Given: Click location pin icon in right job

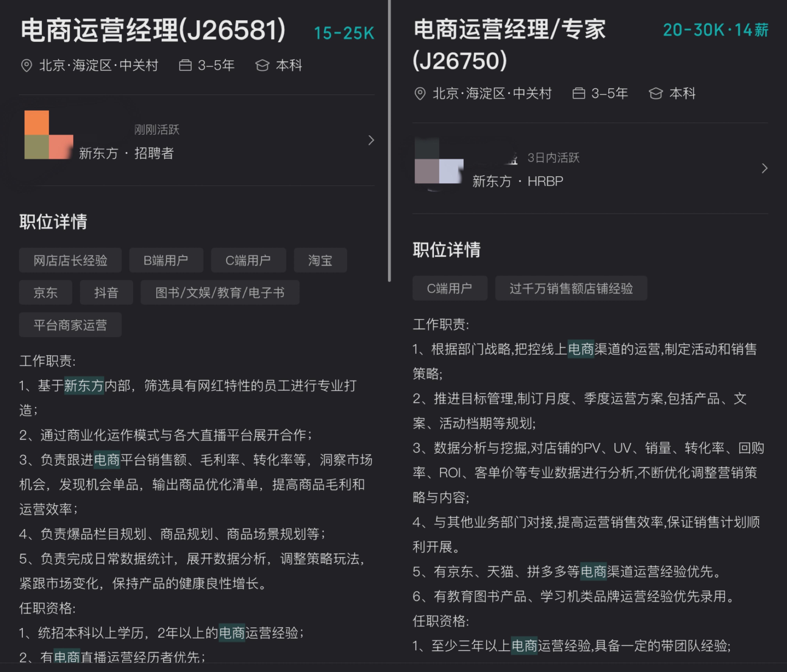Looking at the screenshot, I should coord(420,94).
